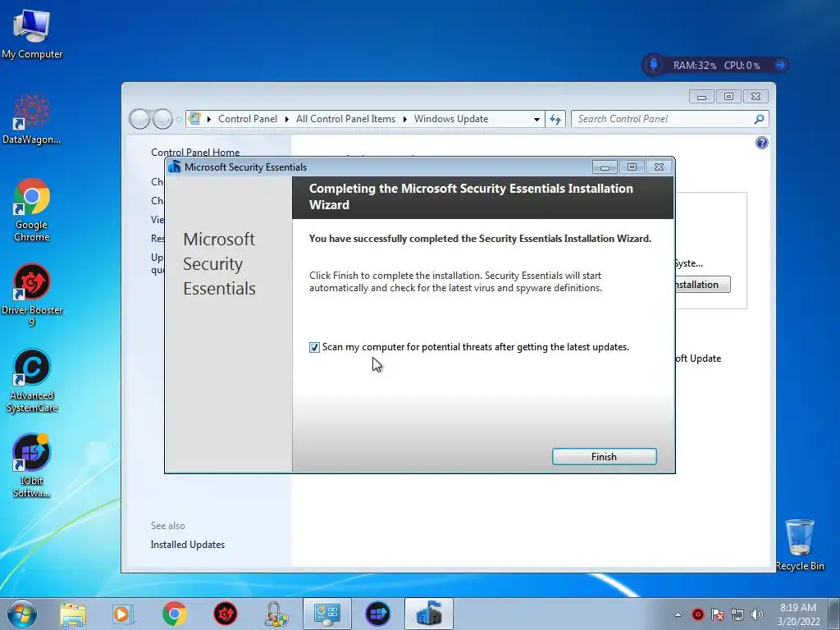Open Action Center flag tray icon
Image resolution: width=840 pixels, height=630 pixels.
tap(717, 614)
